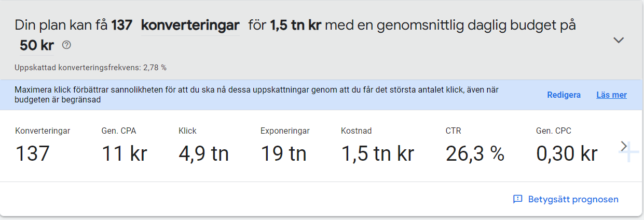Select the Konverteringar metric showing 137
This screenshot has height=220, width=644.
pyautogui.click(x=43, y=145)
